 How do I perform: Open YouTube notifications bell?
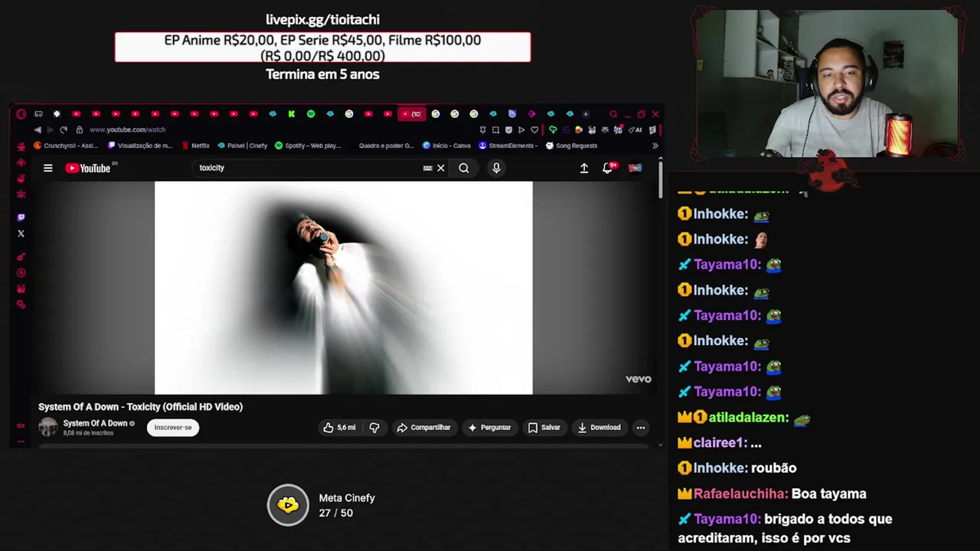click(x=609, y=168)
